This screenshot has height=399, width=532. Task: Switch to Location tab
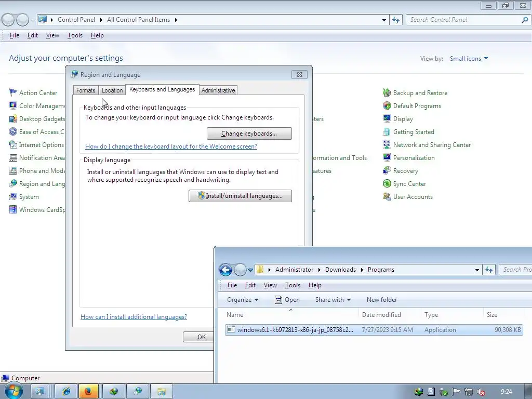coord(112,90)
